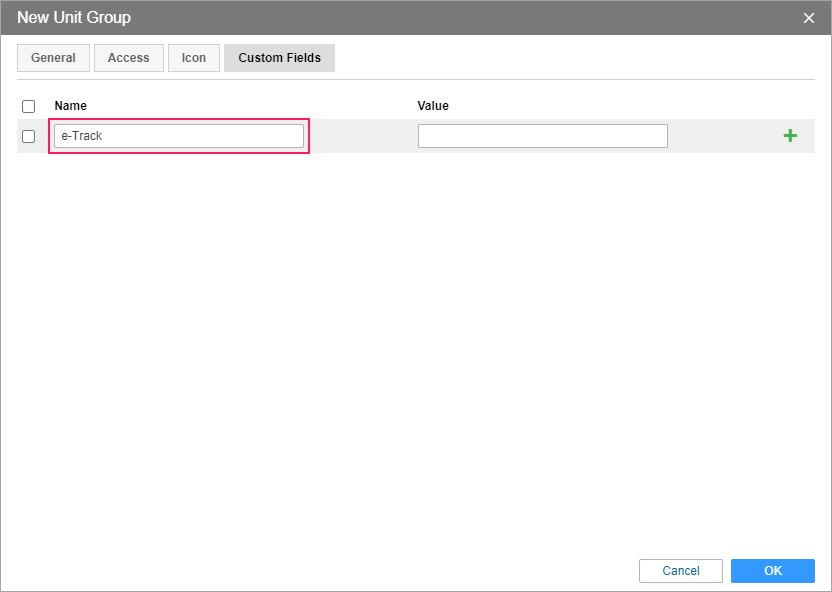The width and height of the screenshot is (832, 592).
Task: Click the Name column header
Action: tap(71, 106)
